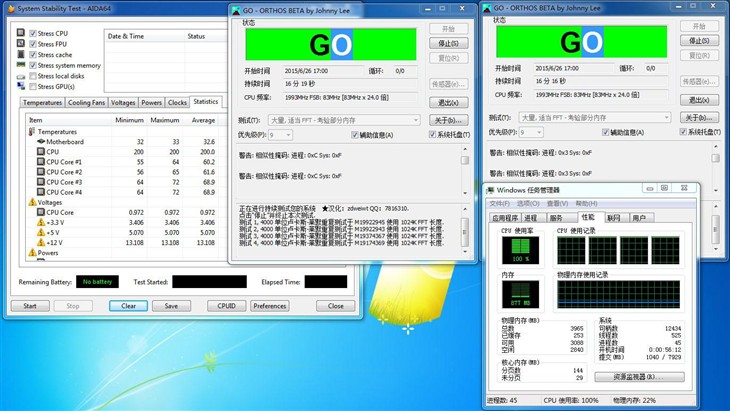
Task: Click the Powers warning icon
Action: pyautogui.click(x=32, y=253)
